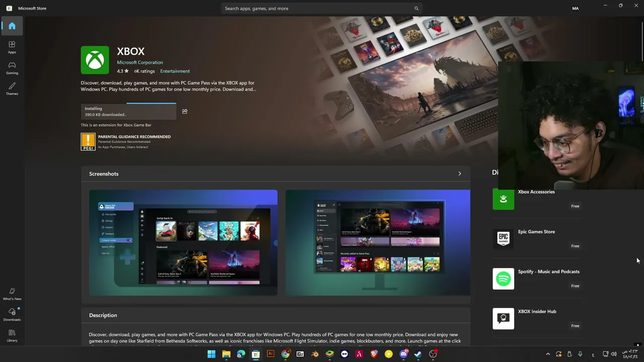Open the Xbox Accessories app title
This screenshot has width=644, height=362.
coord(536,192)
